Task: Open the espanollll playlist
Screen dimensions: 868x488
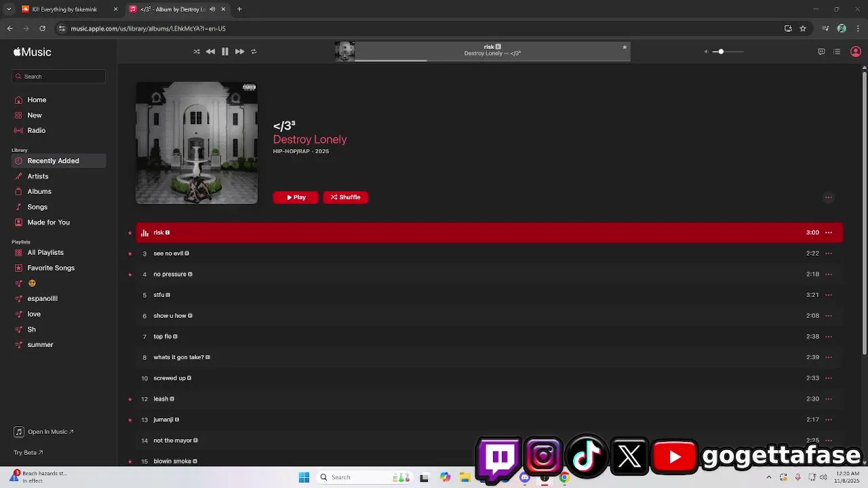Action: (42, 298)
